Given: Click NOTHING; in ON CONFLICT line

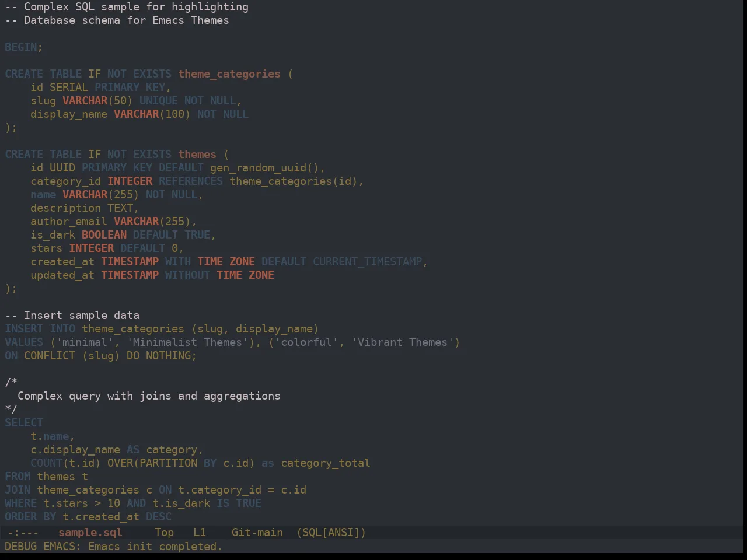Looking at the screenshot, I should (x=171, y=355).
